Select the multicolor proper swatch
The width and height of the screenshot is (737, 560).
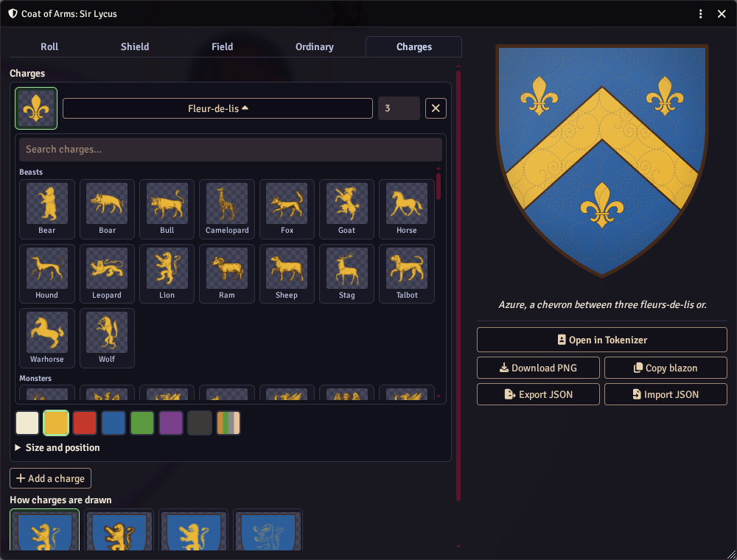coord(228,422)
